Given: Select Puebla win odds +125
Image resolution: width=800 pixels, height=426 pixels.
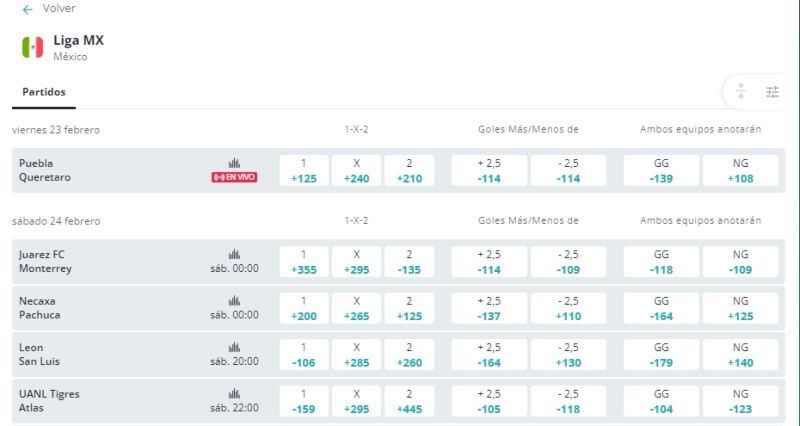Looking at the screenshot, I should click(304, 170).
